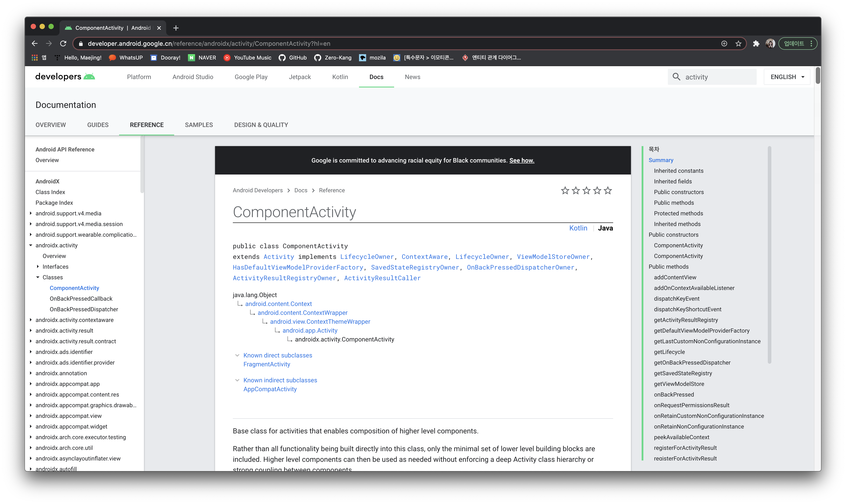Click the Android developers logo
This screenshot has width=846, height=504.
[65, 77]
